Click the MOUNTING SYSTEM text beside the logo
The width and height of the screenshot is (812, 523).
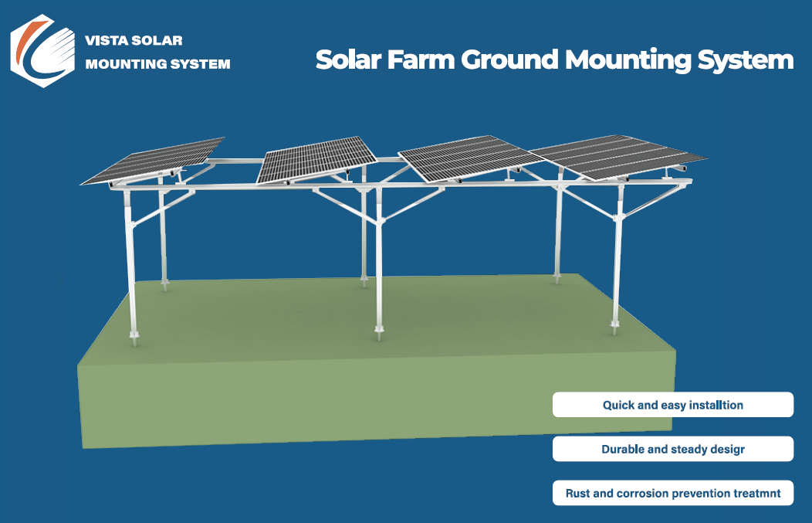pyautogui.click(x=157, y=64)
